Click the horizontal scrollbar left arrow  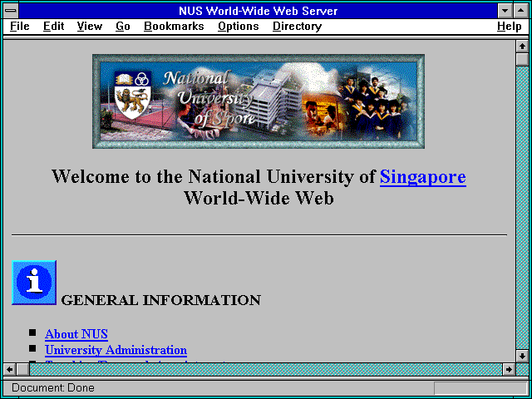[x=10, y=369]
